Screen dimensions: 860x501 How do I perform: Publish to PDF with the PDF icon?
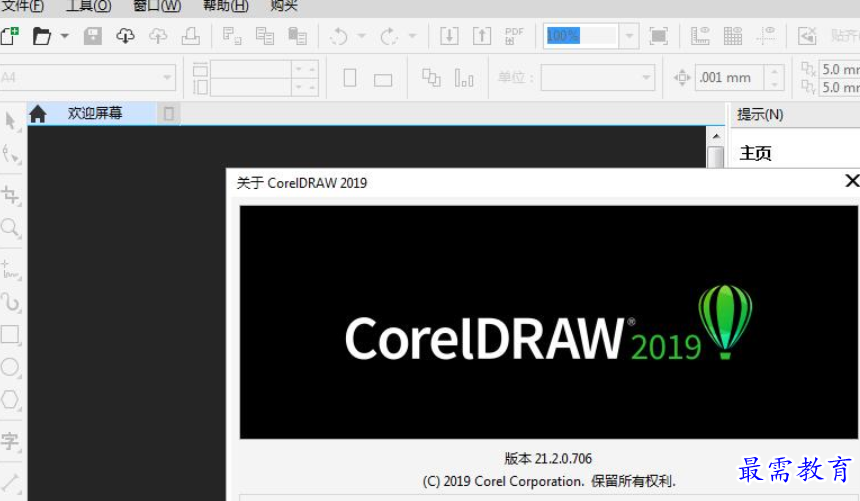(x=514, y=36)
